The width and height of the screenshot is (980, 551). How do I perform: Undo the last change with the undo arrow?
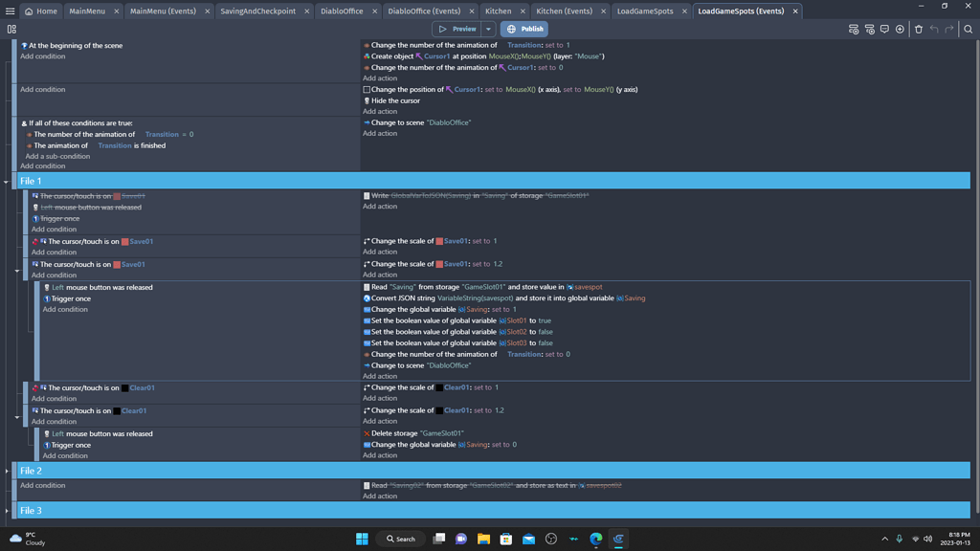(x=934, y=29)
